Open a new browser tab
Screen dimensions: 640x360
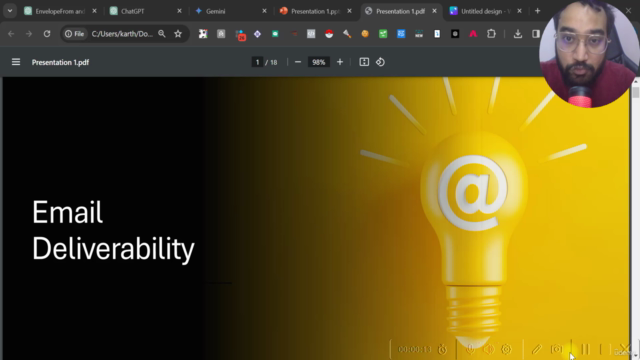538,11
